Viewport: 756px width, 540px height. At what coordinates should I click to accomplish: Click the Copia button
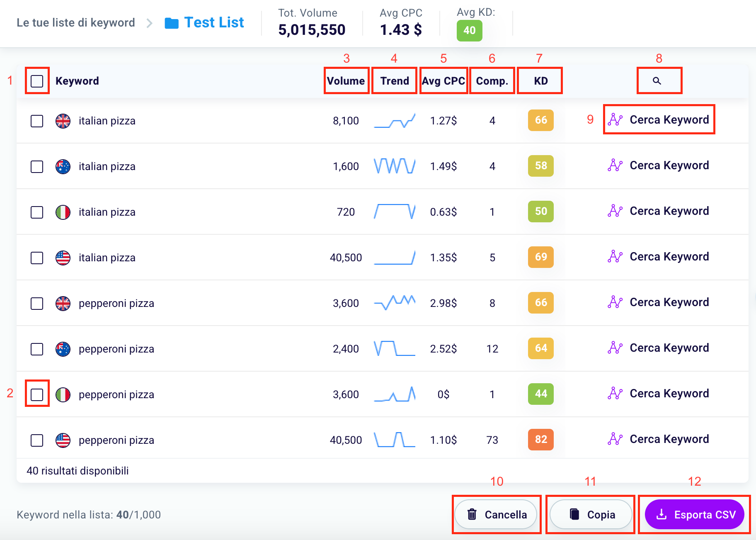[591, 515]
